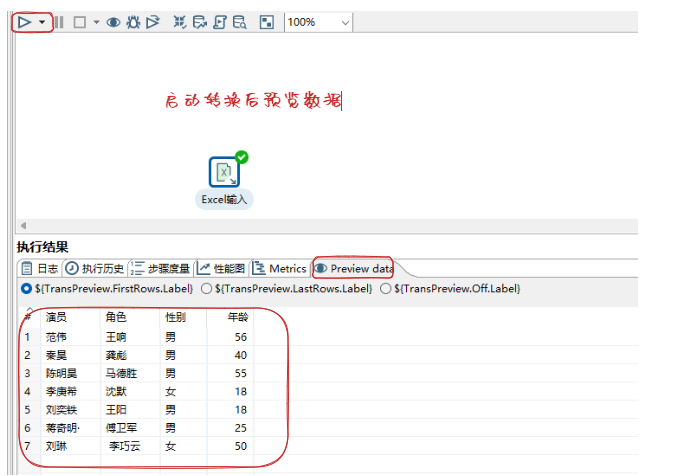Run database impact analysis
This screenshot has height=476, width=677.
point(200,22)
